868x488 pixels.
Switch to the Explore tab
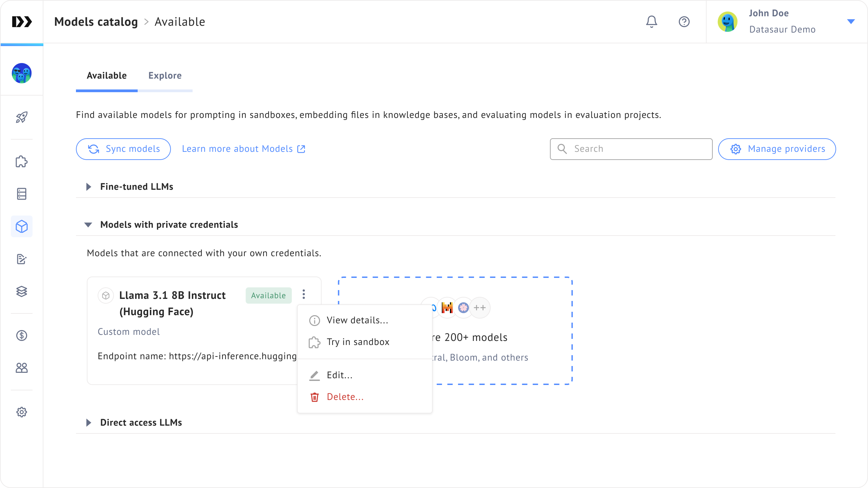(165, 76)
